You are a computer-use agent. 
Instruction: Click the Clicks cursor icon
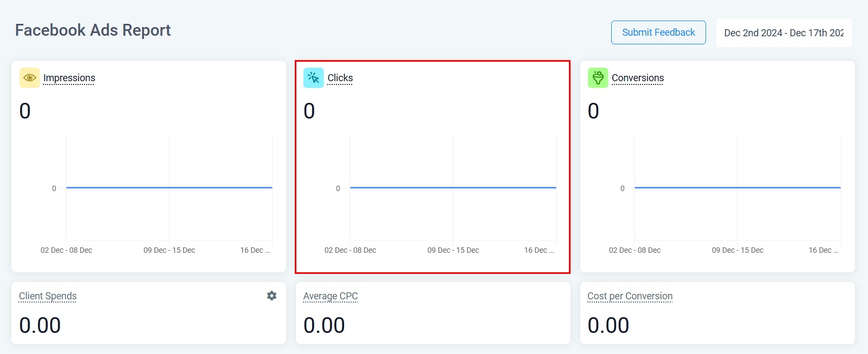pyautogui.click(x=314, y=78)
